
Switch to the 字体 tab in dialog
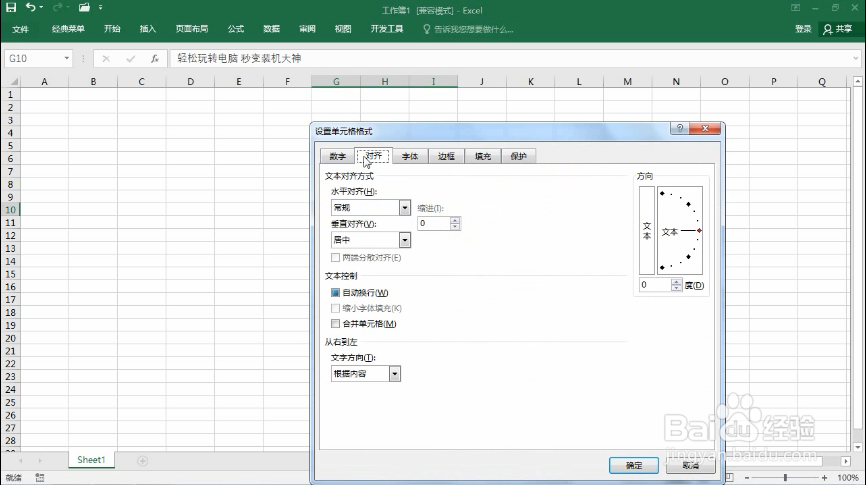point(410,156)
